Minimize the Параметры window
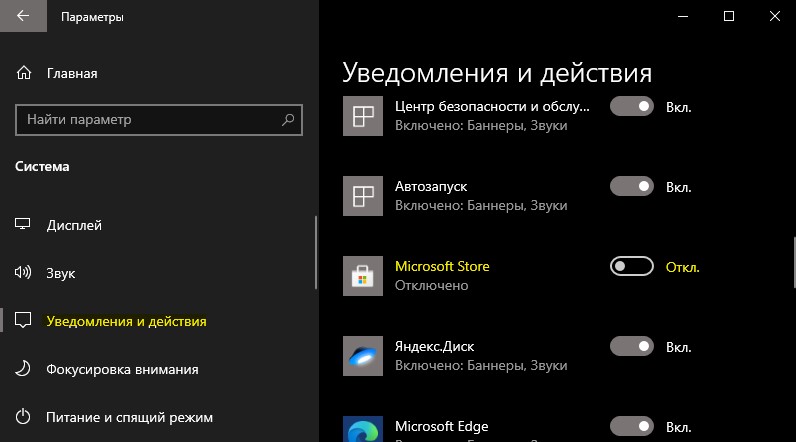This screenshot has width=796, height=442. [x=683, y=16]
